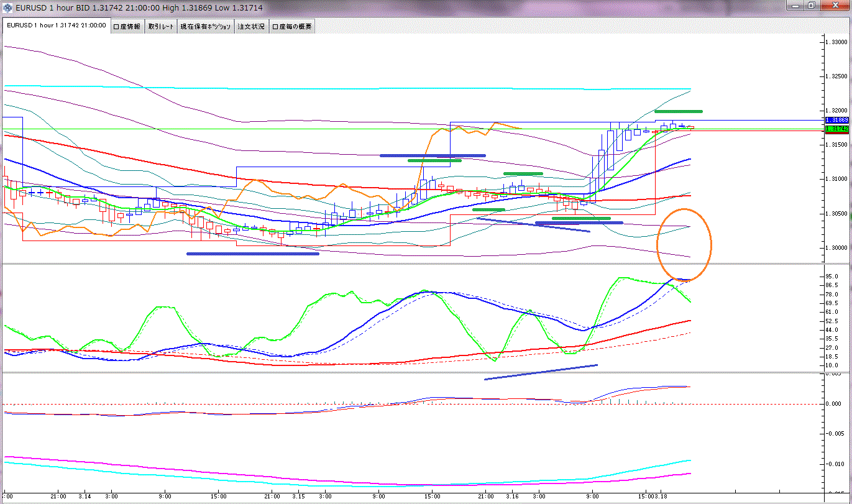This screenshot has width=852, height=504.
Task: Restore down the chart window
Action: pos(812,5)
